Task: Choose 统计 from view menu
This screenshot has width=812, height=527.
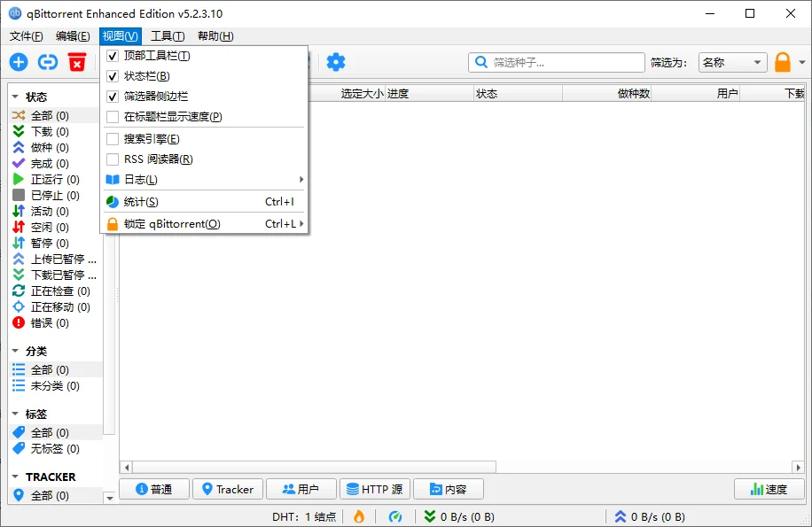Action: (204, 202)
